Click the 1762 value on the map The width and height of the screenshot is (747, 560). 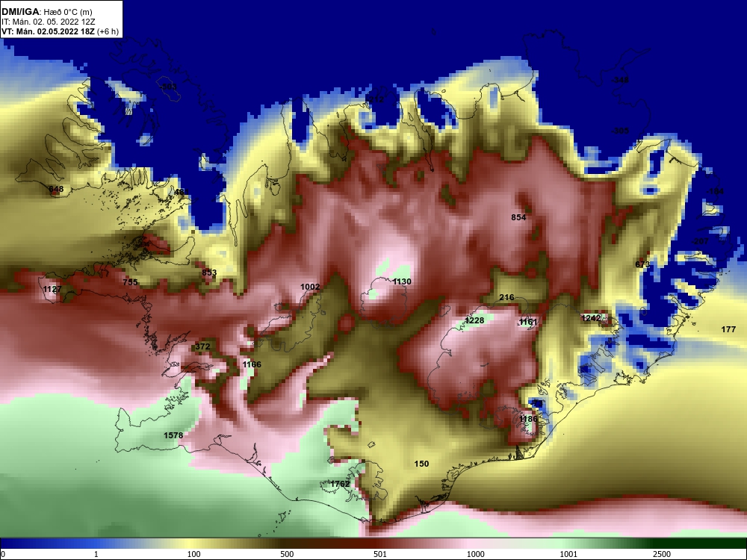coord(340,483)
